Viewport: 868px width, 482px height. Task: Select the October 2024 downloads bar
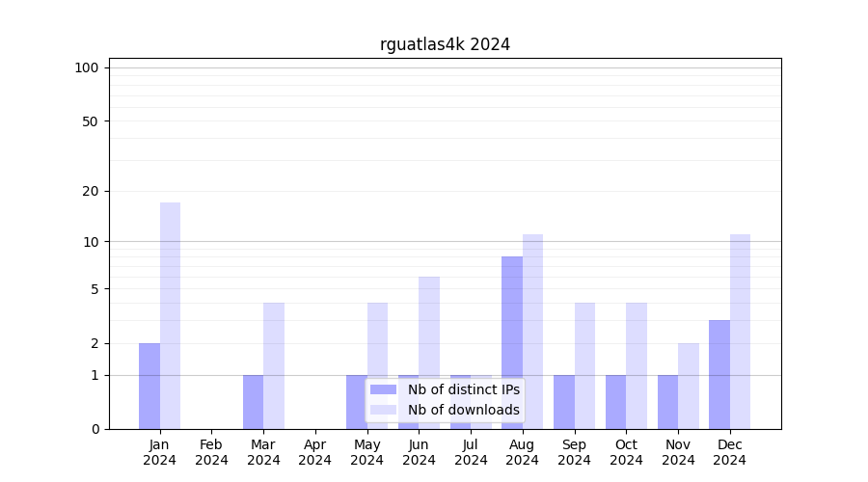(x=637, y=365)
